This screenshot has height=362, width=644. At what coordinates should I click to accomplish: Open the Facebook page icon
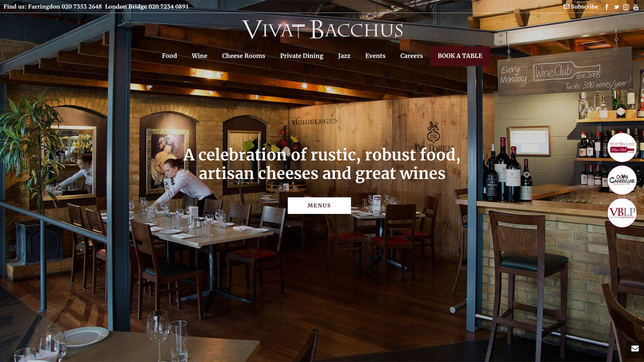(607, 7)
